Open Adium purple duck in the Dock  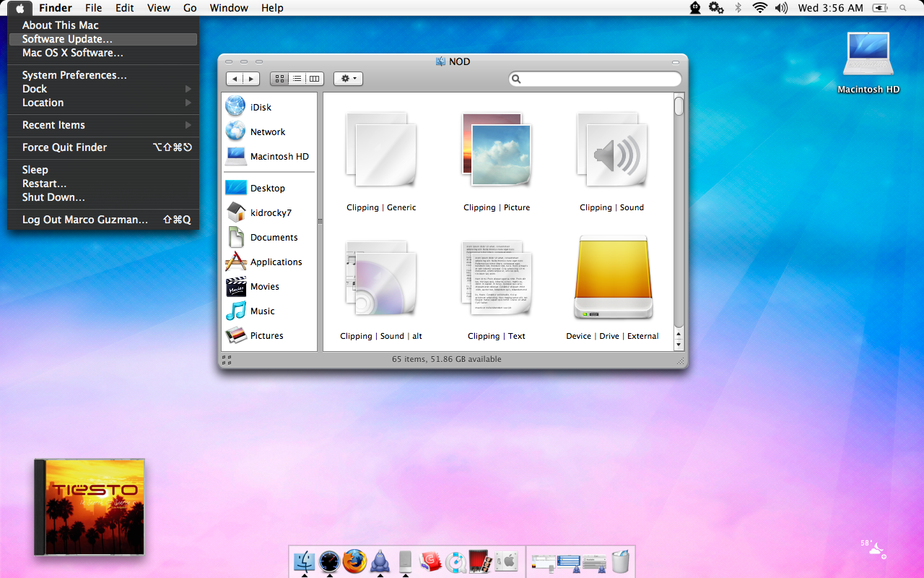click(x=380, y=561)
